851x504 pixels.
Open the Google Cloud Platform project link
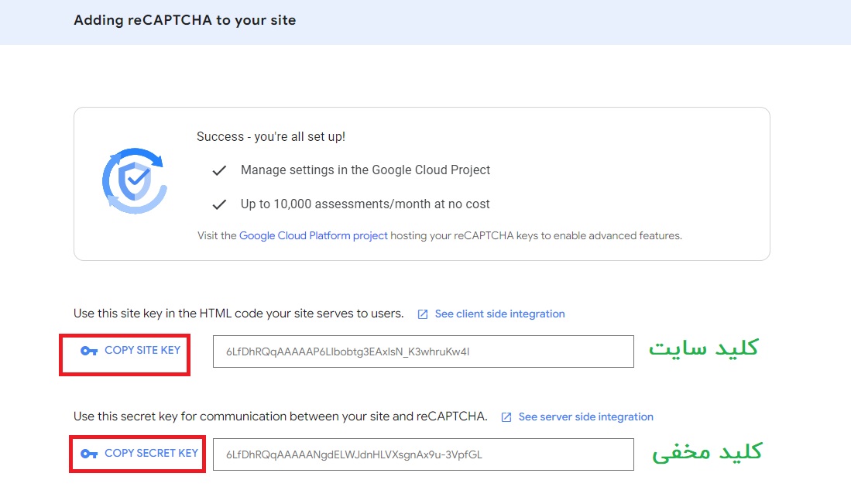(x=313, y=235)
